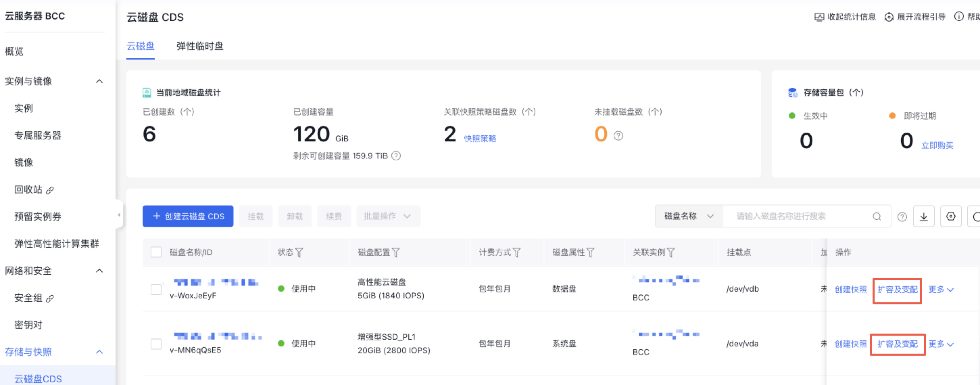Click the billing method filter icon

coord(517,252)
